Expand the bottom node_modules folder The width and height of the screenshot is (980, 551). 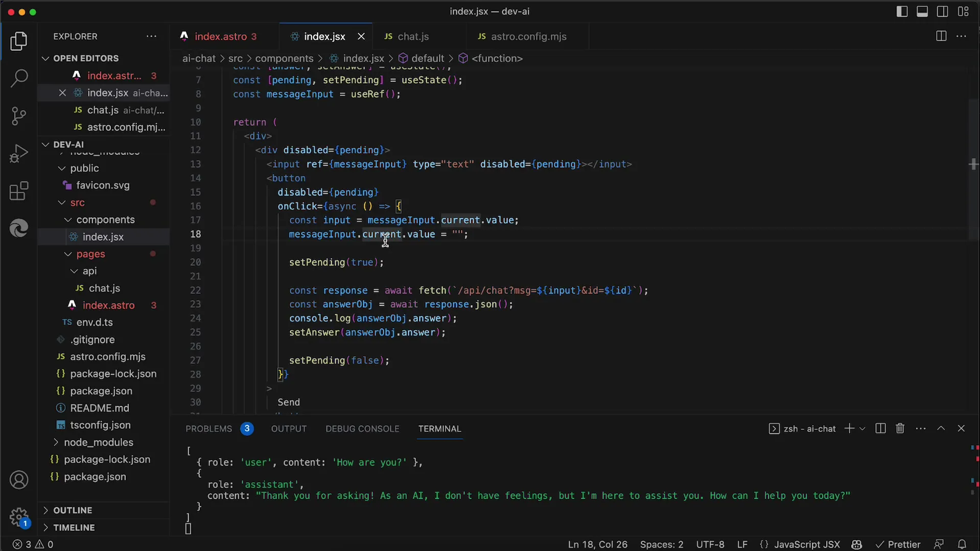[98, 442]
